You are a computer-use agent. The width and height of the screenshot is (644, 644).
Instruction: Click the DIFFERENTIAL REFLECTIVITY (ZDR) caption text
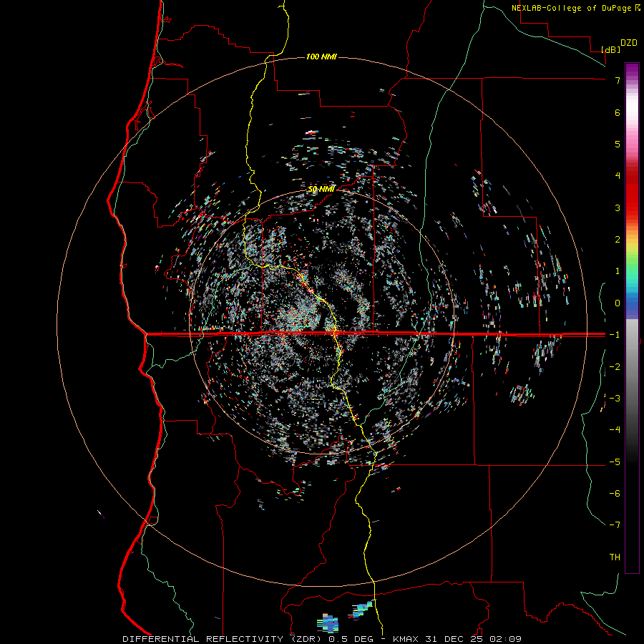pyautogui.click(x=223, y=639)
